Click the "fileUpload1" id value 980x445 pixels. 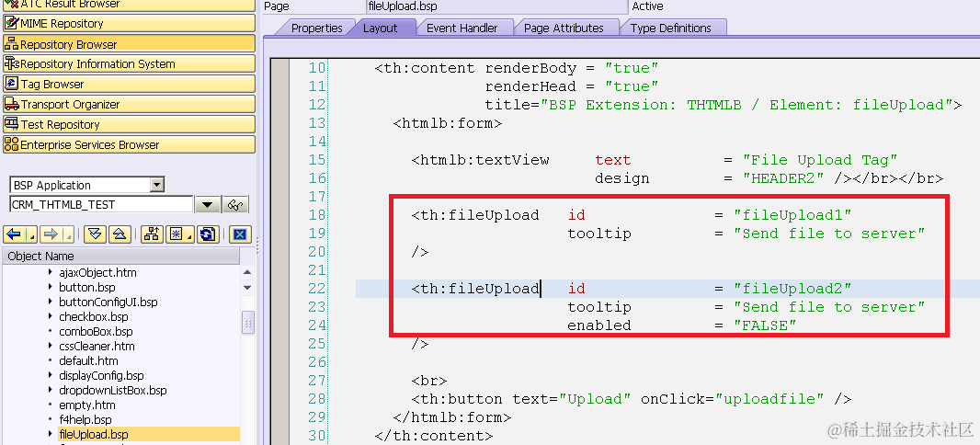[x=792, y=215]
